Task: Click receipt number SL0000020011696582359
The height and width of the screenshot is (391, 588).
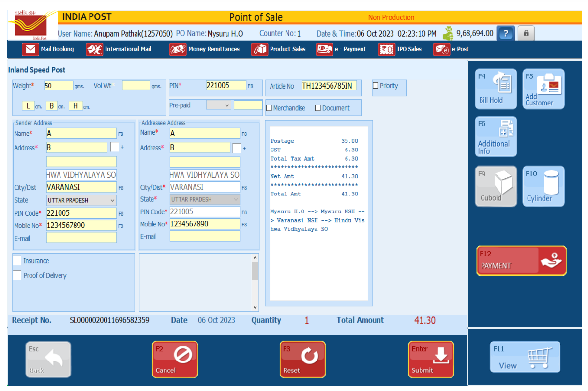Action: [x=109, y=320]
